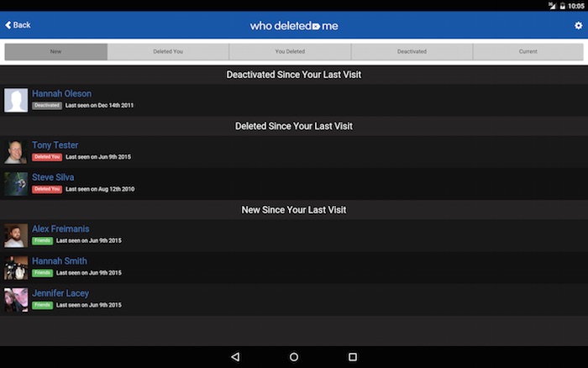
Task: Tap Steve Silva's profile photo
Action: pos(16,184)
